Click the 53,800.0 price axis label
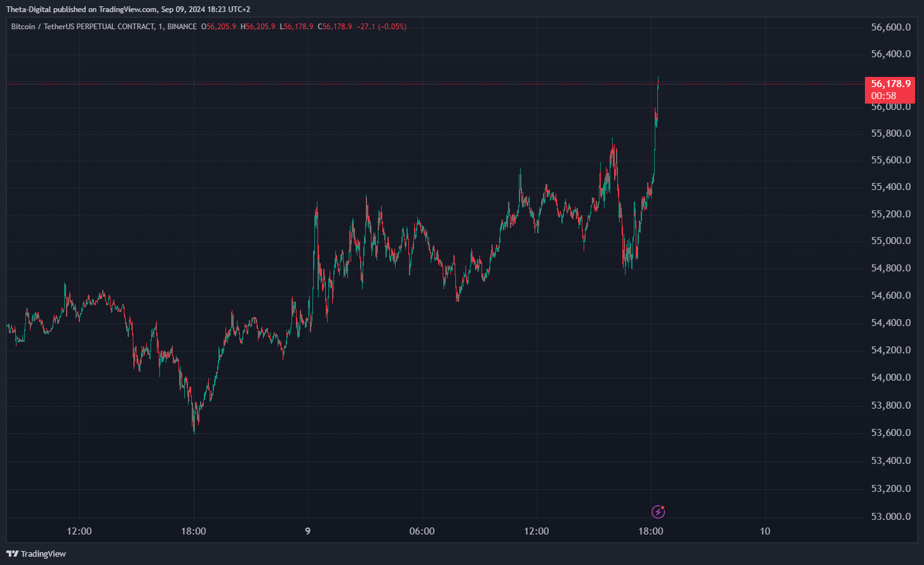This screenshot has width=924, height=565. [892, 405]
